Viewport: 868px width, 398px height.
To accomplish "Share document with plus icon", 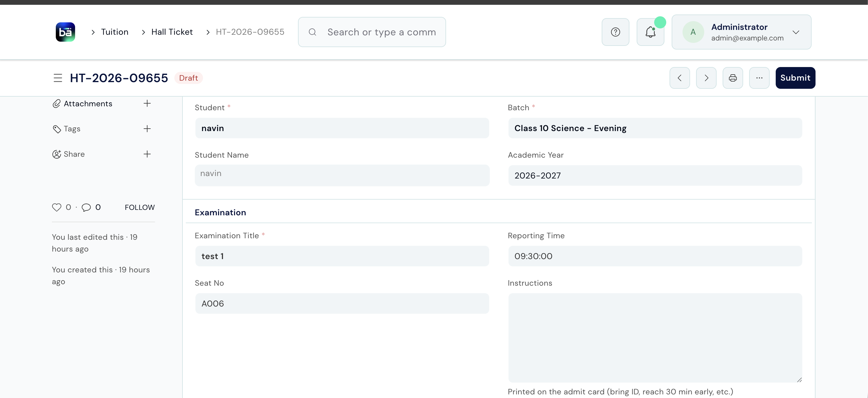I will (x=147, y=154).
